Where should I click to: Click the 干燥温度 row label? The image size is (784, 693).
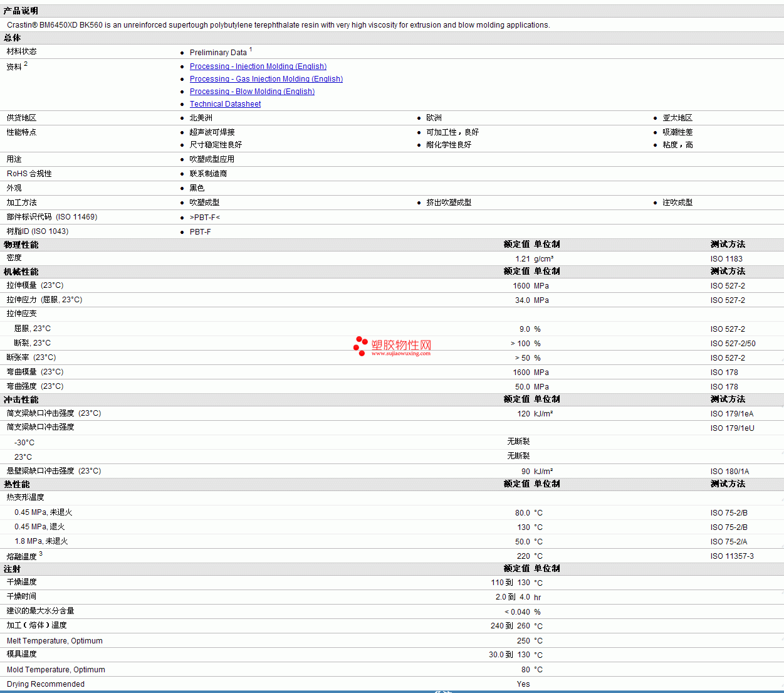(22, 582)
